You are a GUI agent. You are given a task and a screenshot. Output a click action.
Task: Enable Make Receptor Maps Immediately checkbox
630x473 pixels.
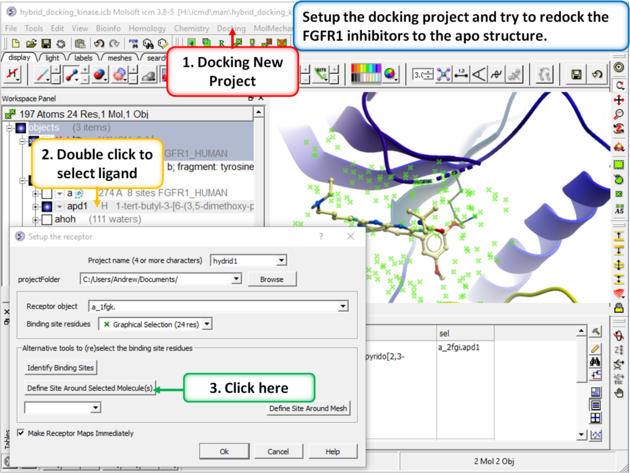click(21, 433)
